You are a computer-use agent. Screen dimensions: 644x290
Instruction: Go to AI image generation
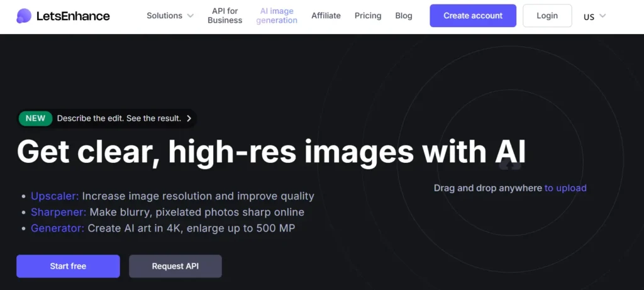[277, 16]
